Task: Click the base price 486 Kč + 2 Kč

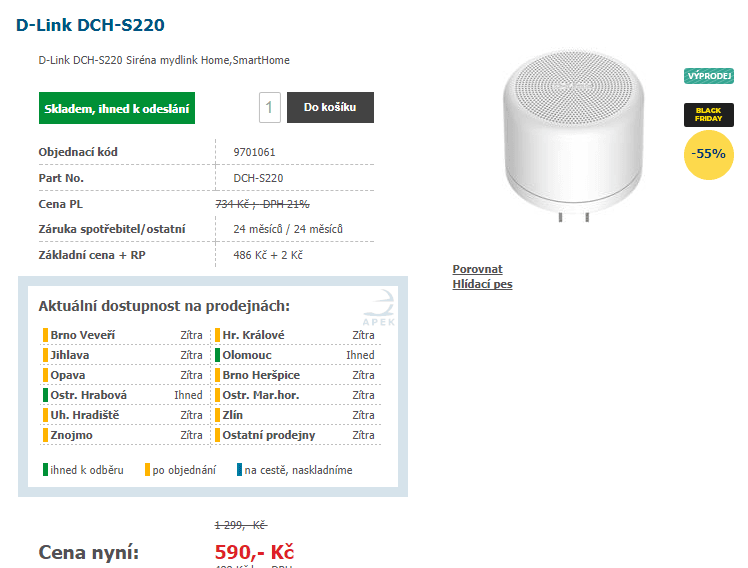Action: click(268, 255)
